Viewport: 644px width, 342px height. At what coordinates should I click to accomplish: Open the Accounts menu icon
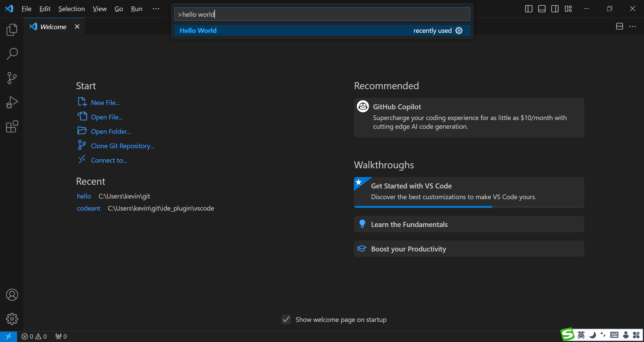coord(12,295)
